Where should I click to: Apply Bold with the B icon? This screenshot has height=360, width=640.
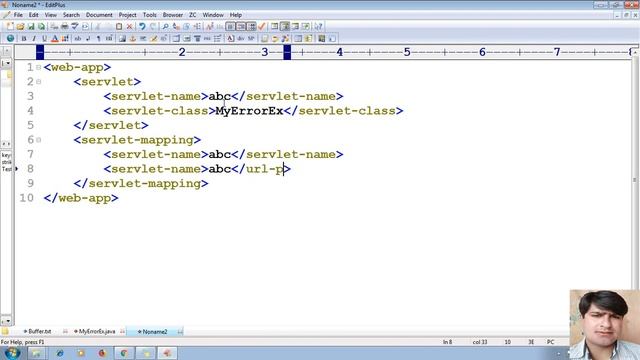[24, 38]
